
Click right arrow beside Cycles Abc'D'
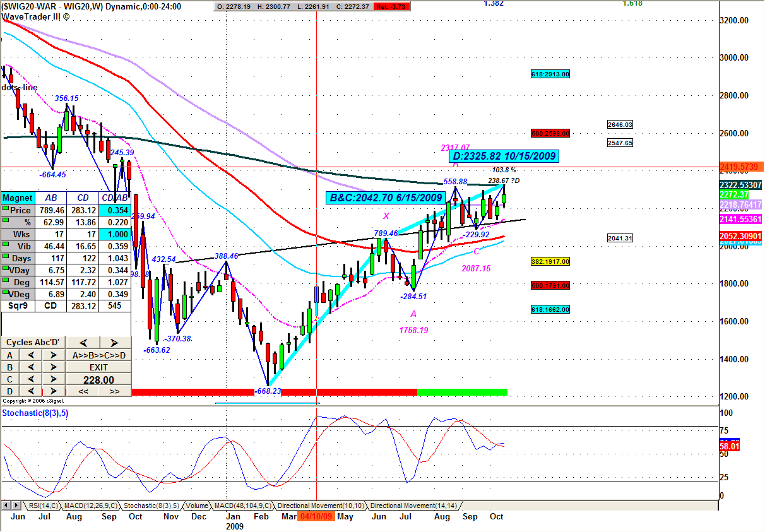click(115, 343)
